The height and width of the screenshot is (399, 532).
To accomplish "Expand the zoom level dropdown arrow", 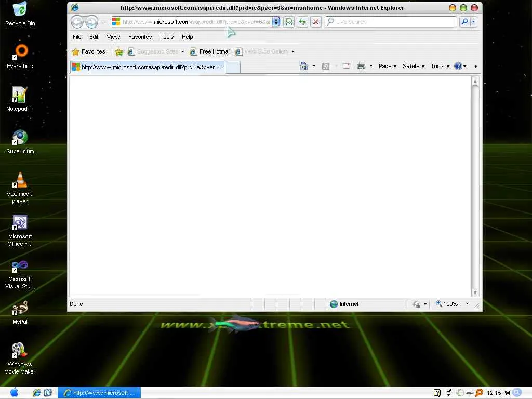I will [467, 304].
